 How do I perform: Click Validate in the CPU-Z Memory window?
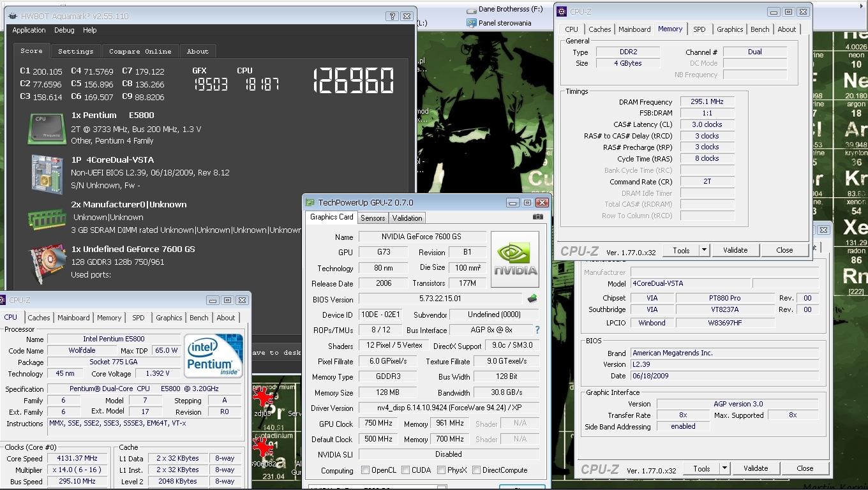click(x=735, y=250)
